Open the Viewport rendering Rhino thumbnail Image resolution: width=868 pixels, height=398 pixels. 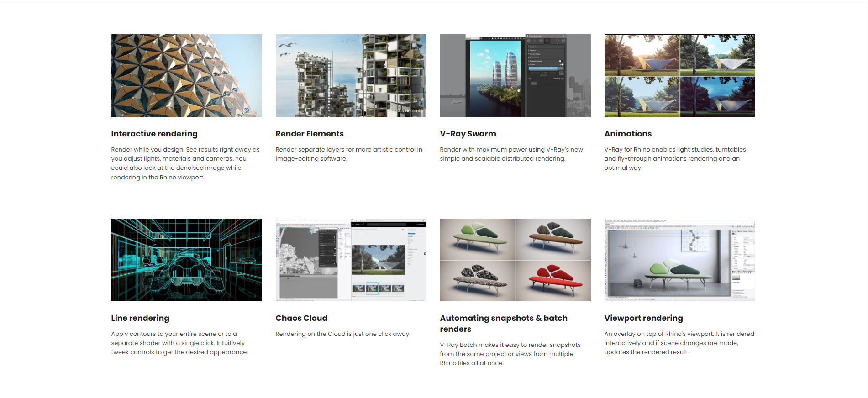coord(679,260)
